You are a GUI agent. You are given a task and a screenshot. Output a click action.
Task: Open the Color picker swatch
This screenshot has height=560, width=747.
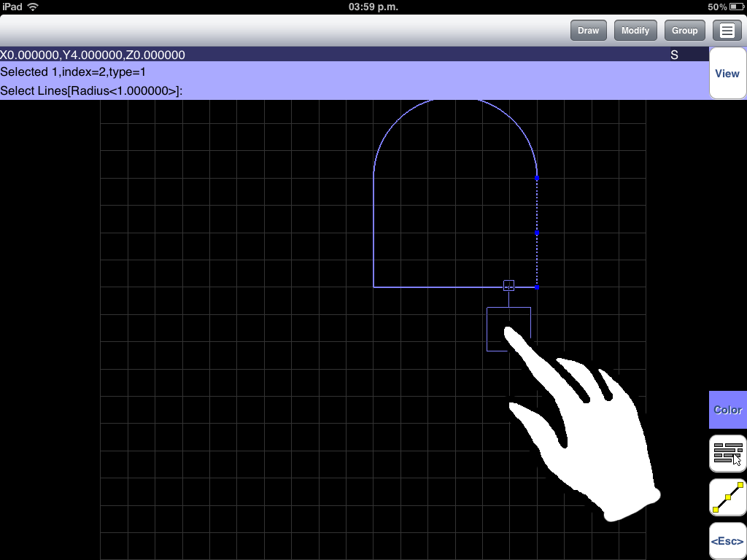tap(727, 410)
